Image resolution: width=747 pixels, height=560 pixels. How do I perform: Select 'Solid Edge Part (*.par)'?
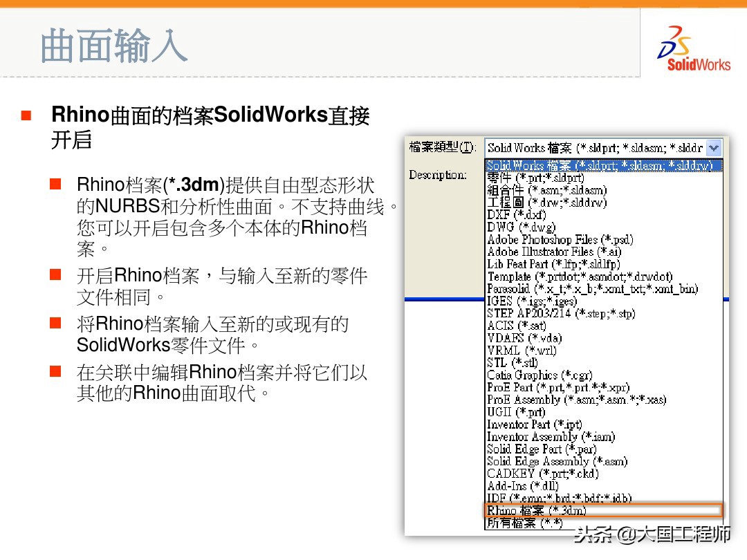(604, 449)
